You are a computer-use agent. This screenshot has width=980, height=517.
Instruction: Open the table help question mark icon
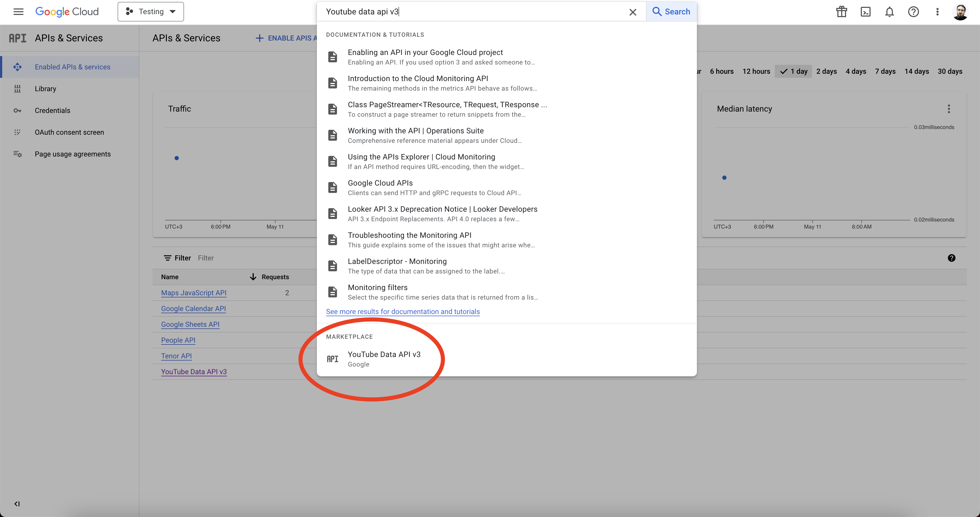point(951,258)
